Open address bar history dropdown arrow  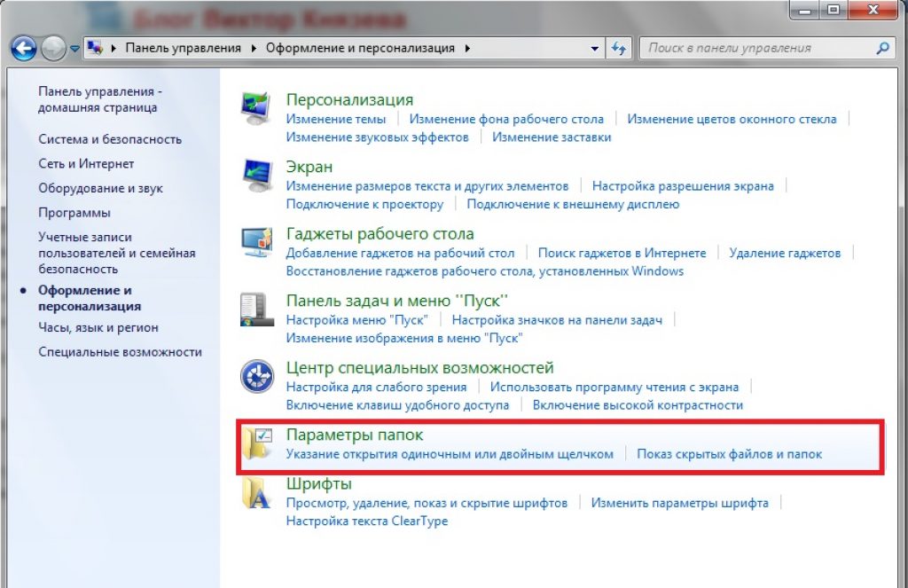coord(595,49)
